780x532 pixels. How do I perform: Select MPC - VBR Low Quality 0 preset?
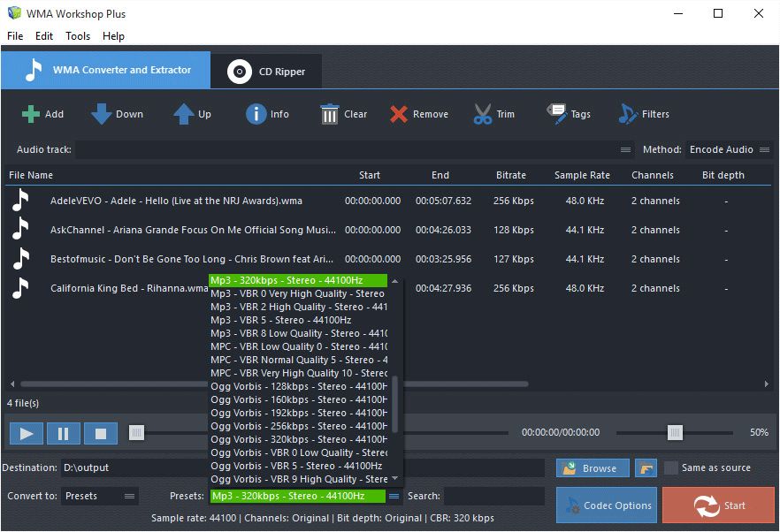298,346
